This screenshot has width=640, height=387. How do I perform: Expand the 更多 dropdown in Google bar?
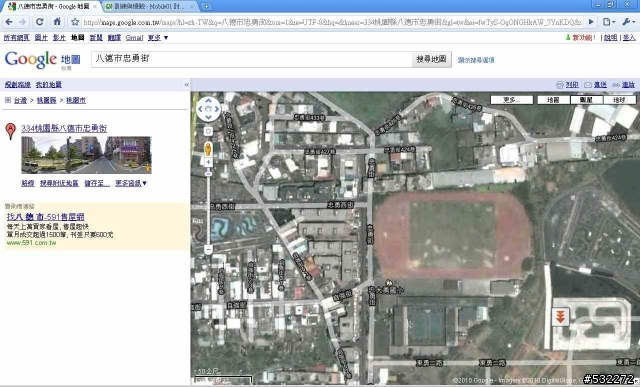point(158,38)
